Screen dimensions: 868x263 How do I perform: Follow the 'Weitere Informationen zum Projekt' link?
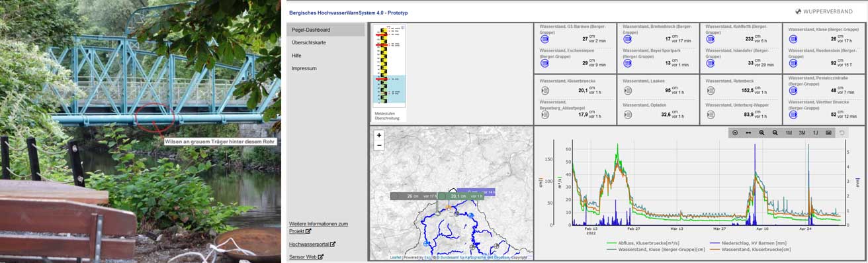pos(318,227)
